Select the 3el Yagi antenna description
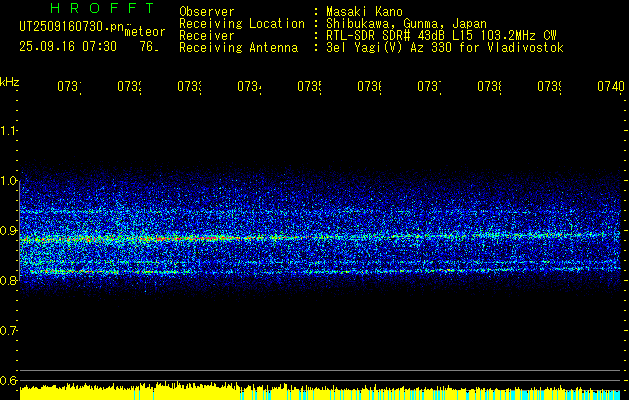 tap(445, 48)
